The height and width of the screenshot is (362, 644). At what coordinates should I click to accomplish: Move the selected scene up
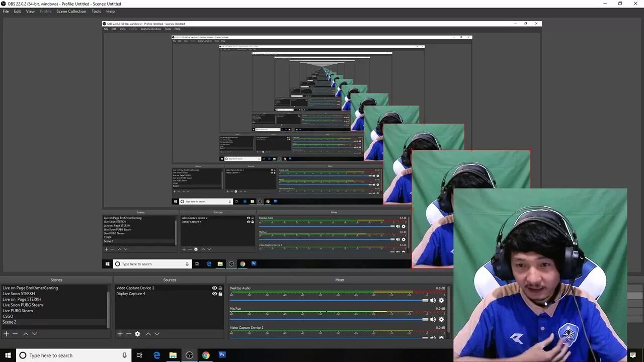point(26,334)
